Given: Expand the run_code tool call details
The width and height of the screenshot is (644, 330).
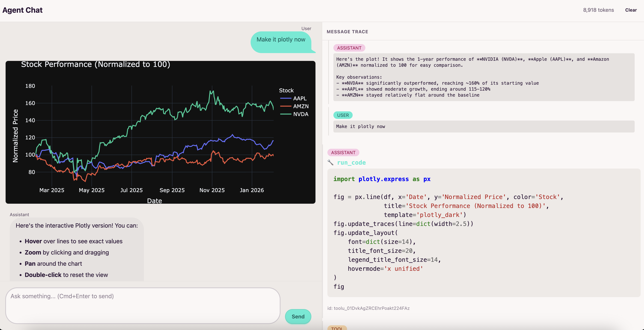Looking at the screenshot, I should coord(352,163).
